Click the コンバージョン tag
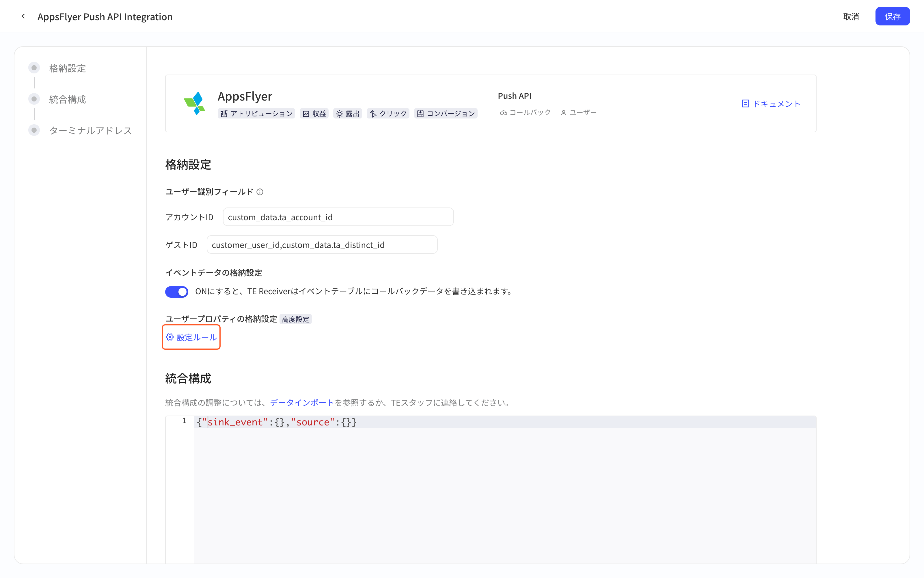 [x=446, y=114]
